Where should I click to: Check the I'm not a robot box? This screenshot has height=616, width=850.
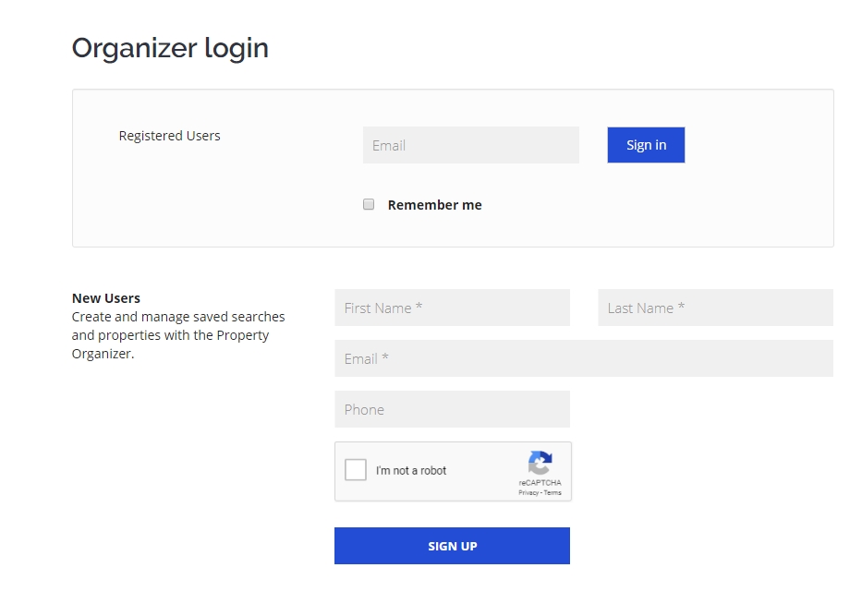coord(356,470)
